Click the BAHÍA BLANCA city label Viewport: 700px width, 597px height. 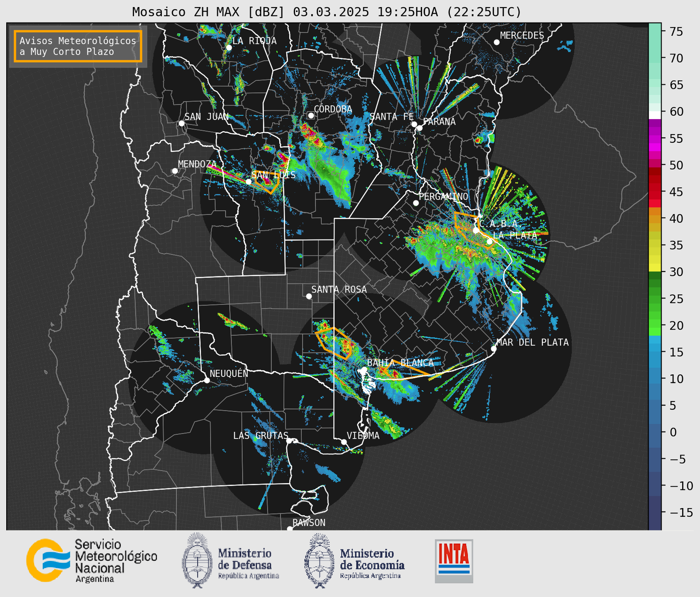point(400,363)
